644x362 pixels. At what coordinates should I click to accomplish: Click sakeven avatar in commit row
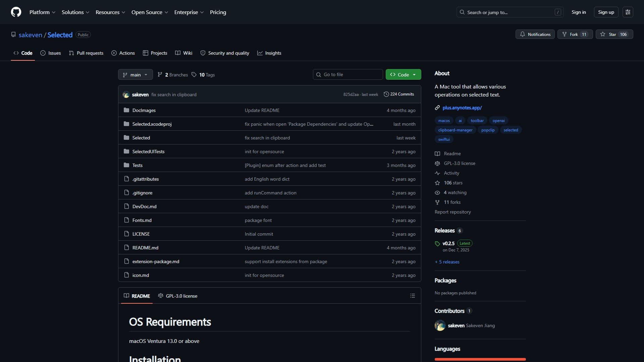pyautogui.click(x=126, y=95)
